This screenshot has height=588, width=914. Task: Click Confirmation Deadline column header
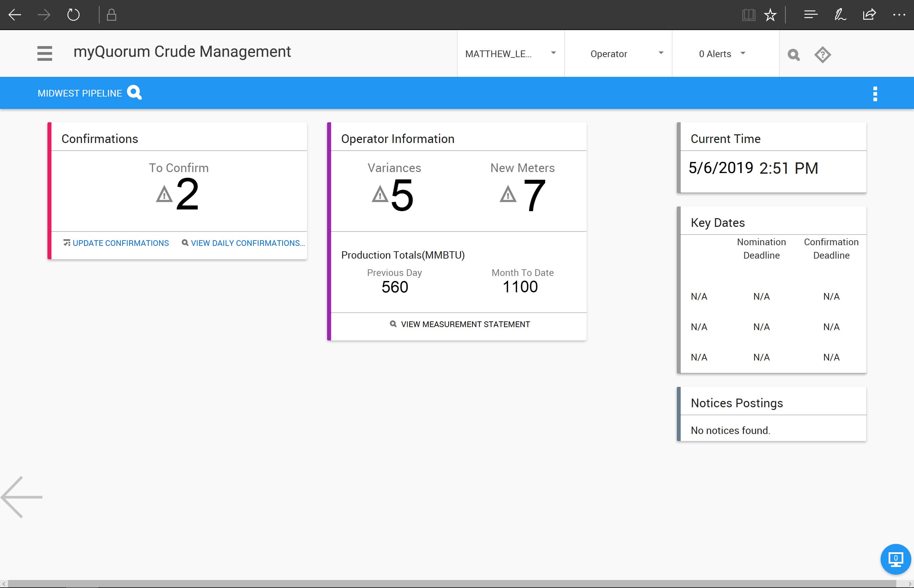point(831,249)
